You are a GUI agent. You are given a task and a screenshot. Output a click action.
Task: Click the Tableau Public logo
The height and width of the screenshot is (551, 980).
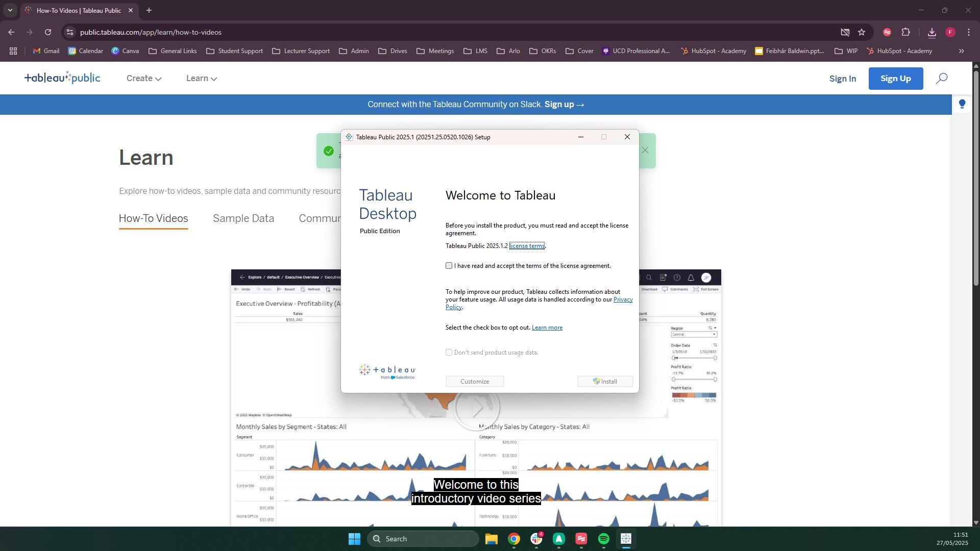click(x=62, y=78)
